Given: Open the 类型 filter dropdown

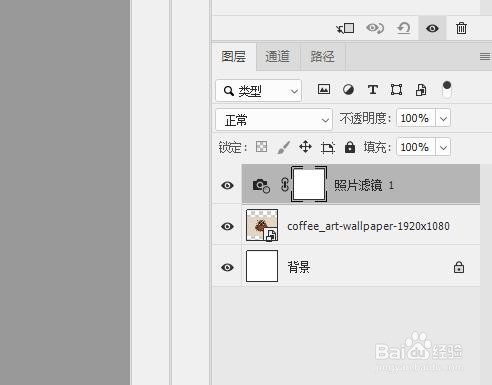Looking at the screenshot, I should pyautogui.click(x=259, y=91).
